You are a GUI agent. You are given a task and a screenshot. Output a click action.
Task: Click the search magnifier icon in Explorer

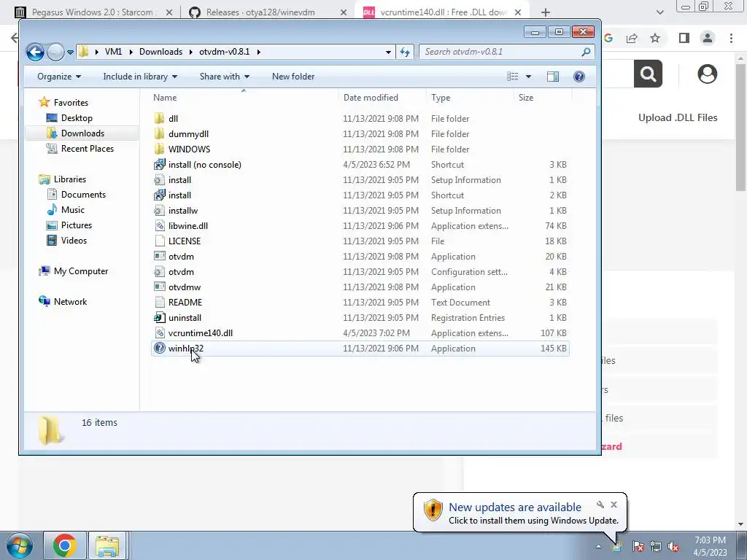[x=587, y=52]
